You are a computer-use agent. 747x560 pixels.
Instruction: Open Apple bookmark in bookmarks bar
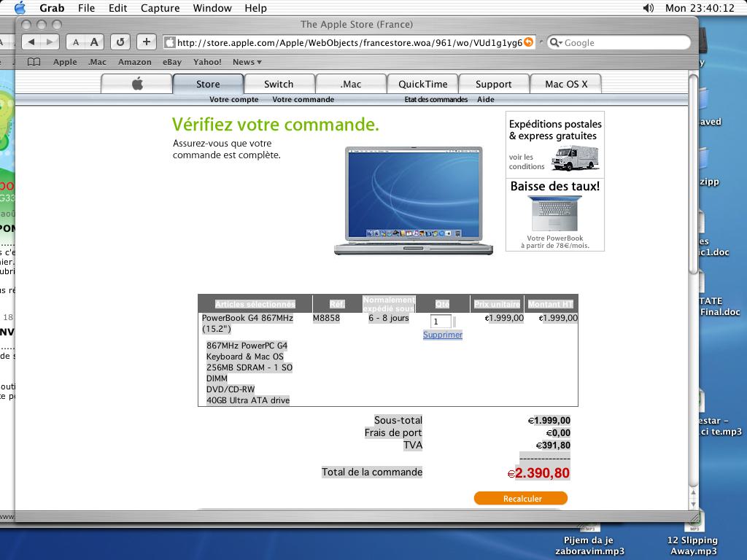pyautogui.click(x=65, y=62)
